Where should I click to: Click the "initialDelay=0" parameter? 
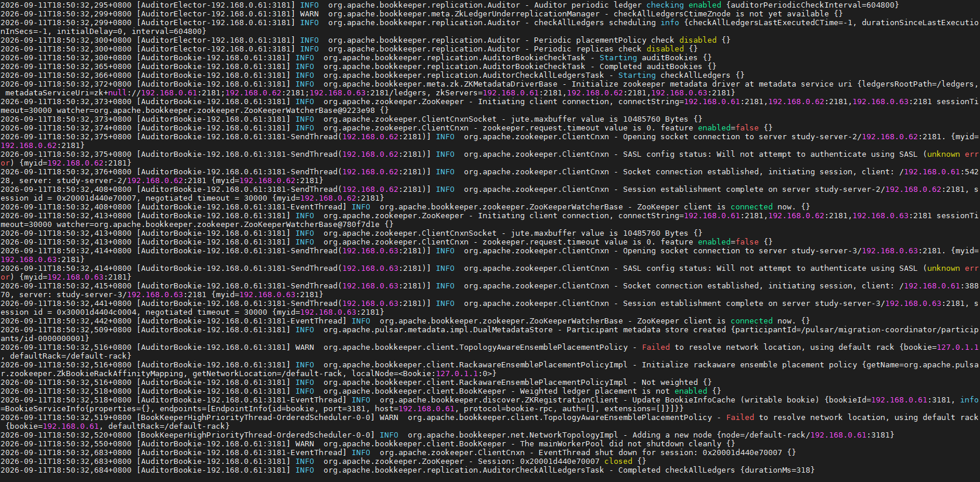point(90,32)
